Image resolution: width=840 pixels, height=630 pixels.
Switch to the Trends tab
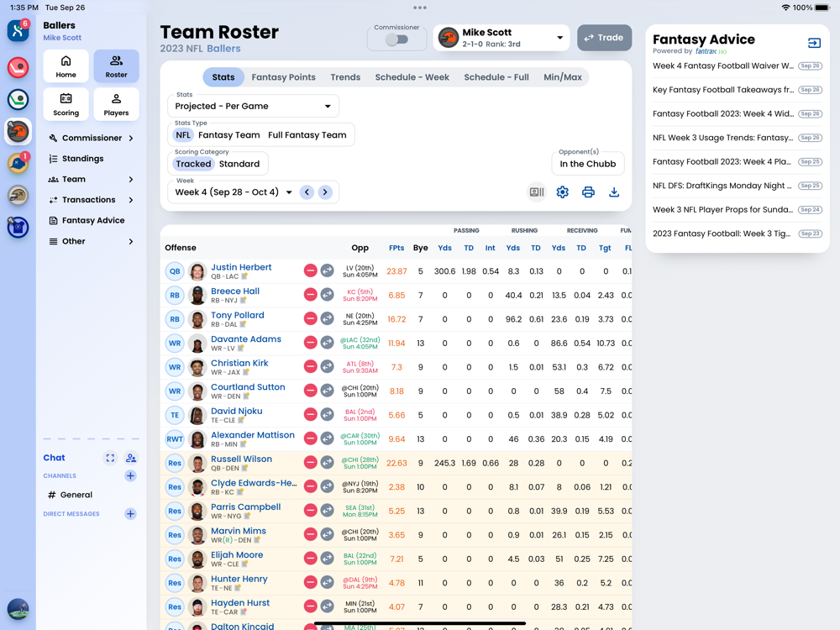(x=345, y=77)
